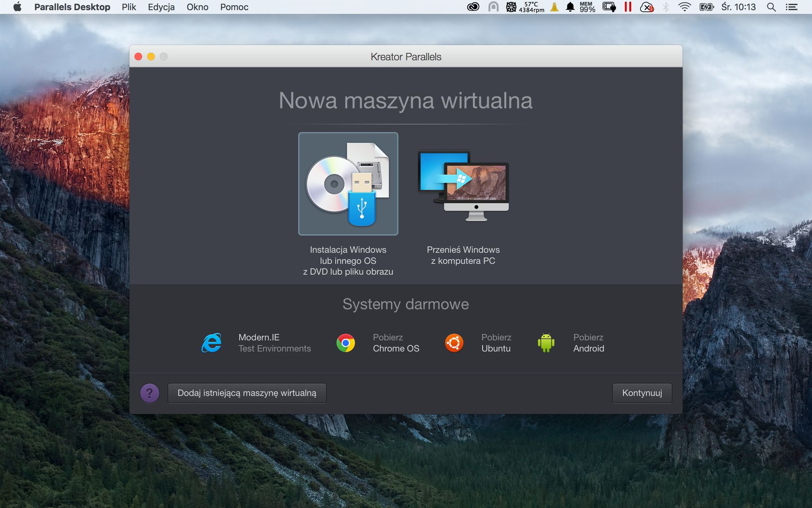Click the Instalacja Windows lub innego OS label
The width and height of the screenshot is (812, 508).
coord(348,260)
